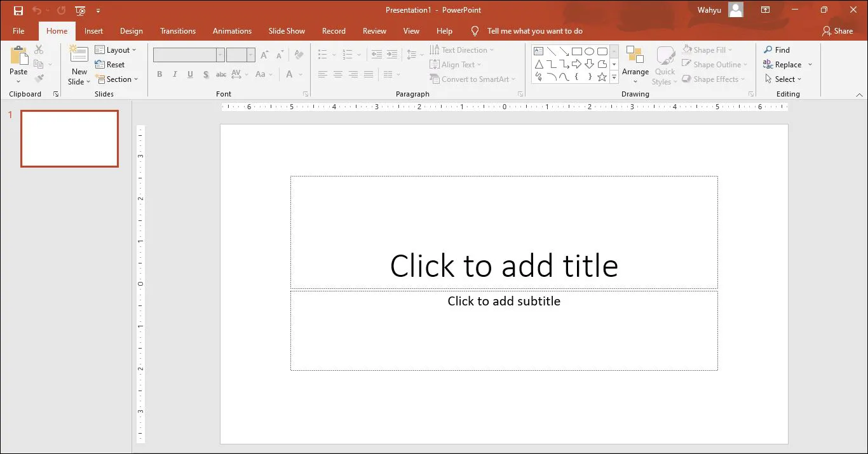Toggle Underline formatting
The image size is (868, 454).
pyautogui.click(x=190, y=74)
